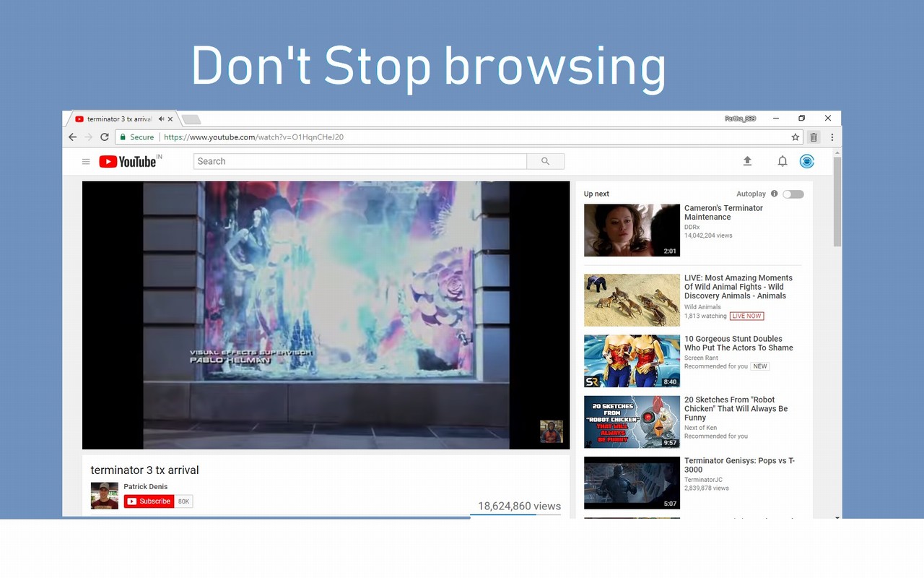Click the upload video icon
This screenshot has height=578, width=924.
747,161
